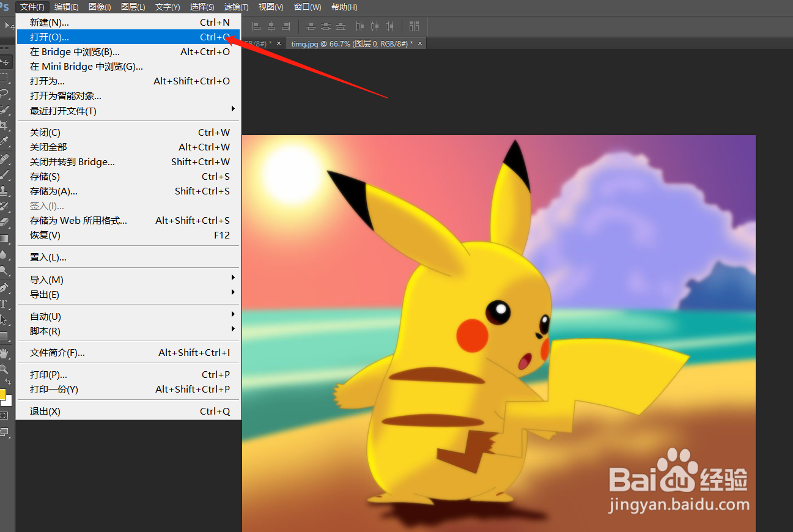The height and width of the screenshot is (532, 793).
Task: Click the white background color swatch
Action: (x=8, y=401)
